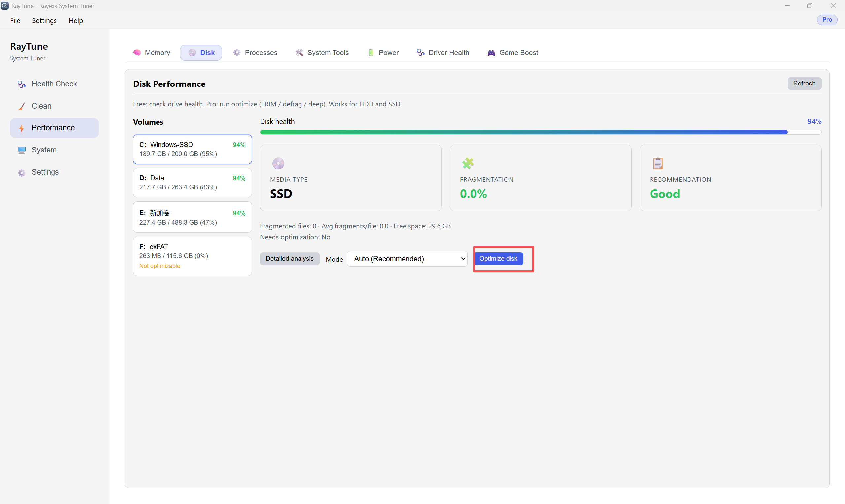This screenshot has height=504, width=845.
Task: Click the Media Type disc icon
Action: tap(278, 163)
